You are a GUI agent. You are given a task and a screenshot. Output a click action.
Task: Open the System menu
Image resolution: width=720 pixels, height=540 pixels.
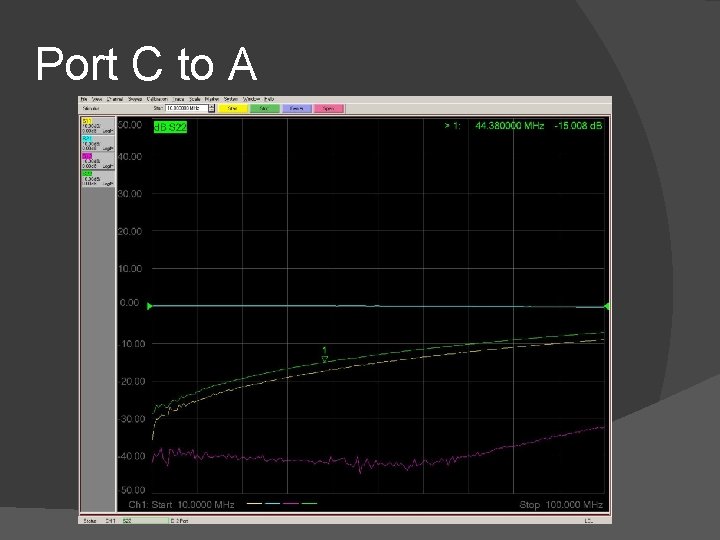tap(231, 99)
